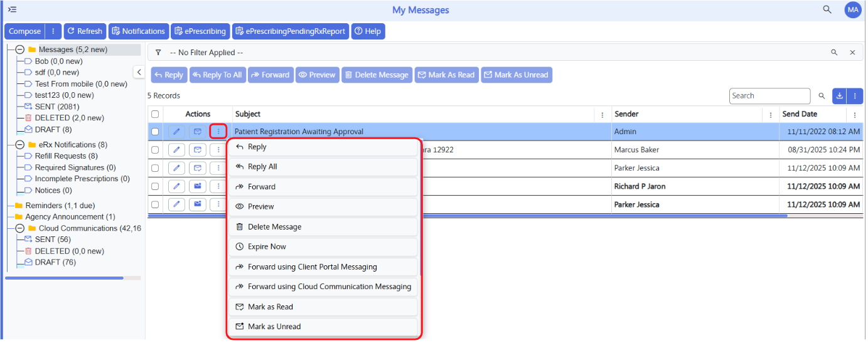The width and height of the screenshot is (868, 343).
Task: Click the grid horizontal scrollbar
Action: (x=468, y=216)
